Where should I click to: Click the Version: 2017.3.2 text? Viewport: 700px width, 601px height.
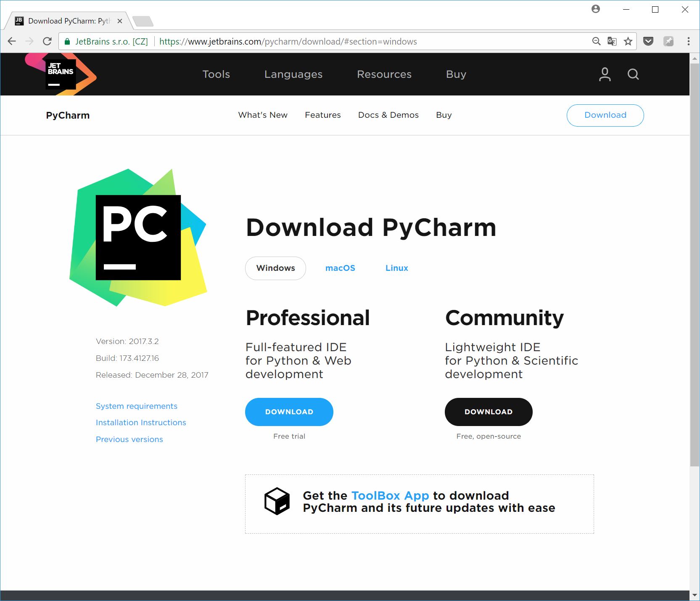click(127, 342)
